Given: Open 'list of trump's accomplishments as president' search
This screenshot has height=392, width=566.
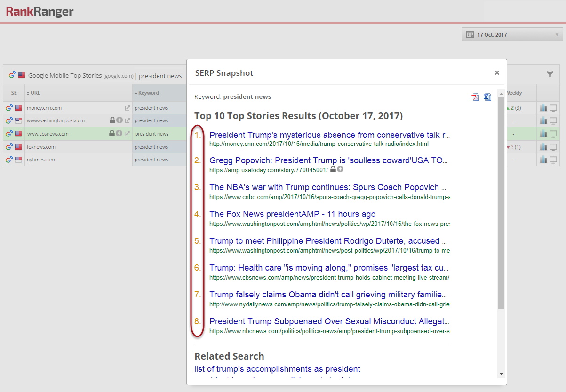Looking at the screenshot, I should (x=277, y=369).
